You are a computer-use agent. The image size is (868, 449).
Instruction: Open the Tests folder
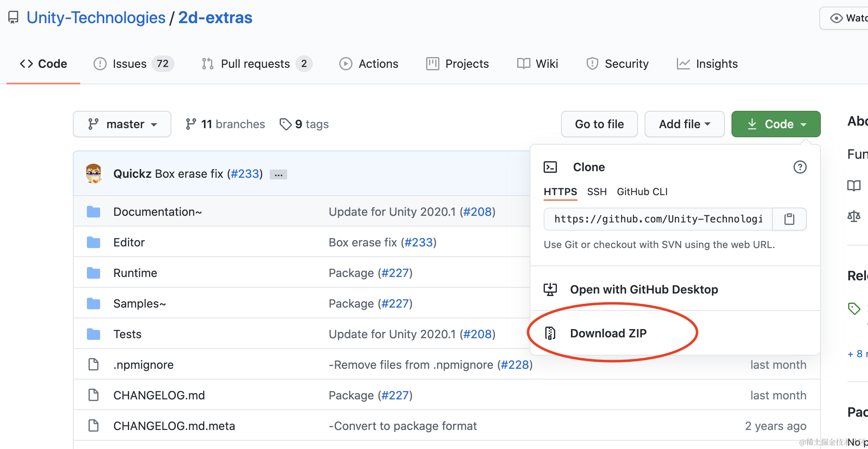coord(127,334)
